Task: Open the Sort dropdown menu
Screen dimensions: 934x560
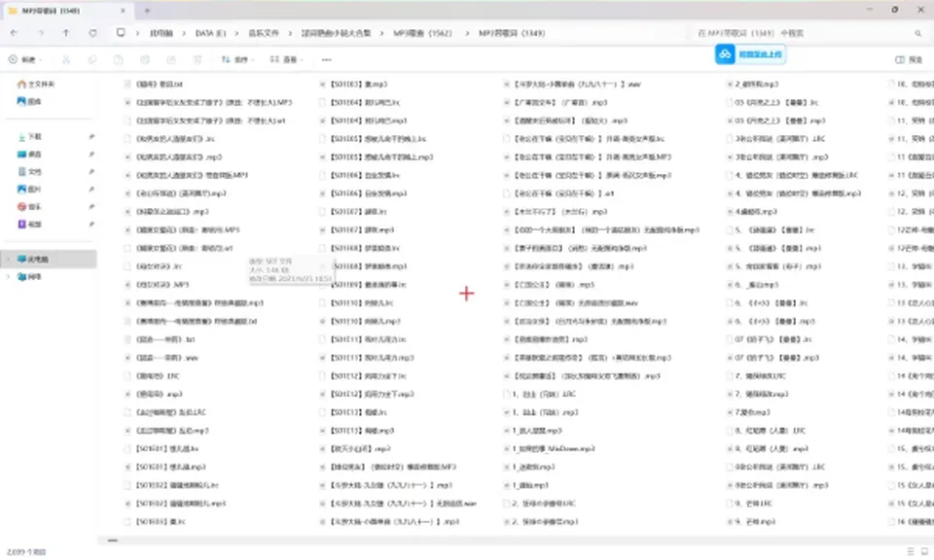Action: (237, 59)
